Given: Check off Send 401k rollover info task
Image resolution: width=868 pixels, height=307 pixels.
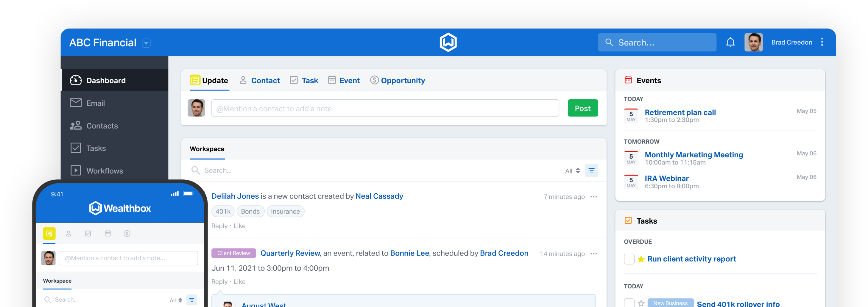Looking at the screenshot, I should click(x=629, y=303).
